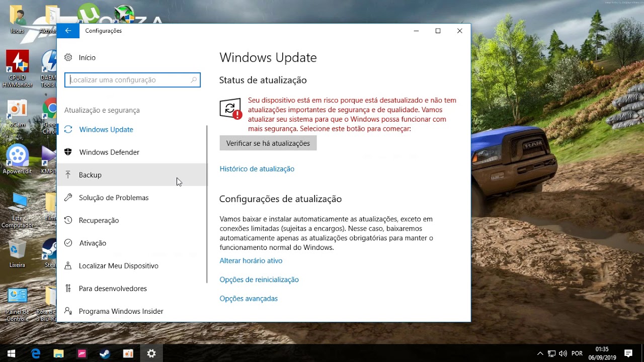644x362 pixels.
Task: Open the volume tray icon
Action: 563,353
